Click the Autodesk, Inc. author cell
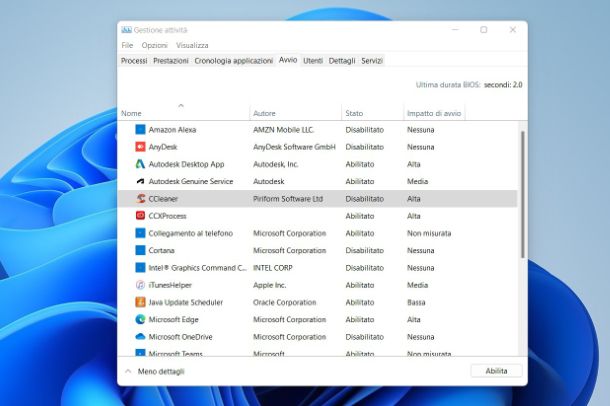 [276, 164]
